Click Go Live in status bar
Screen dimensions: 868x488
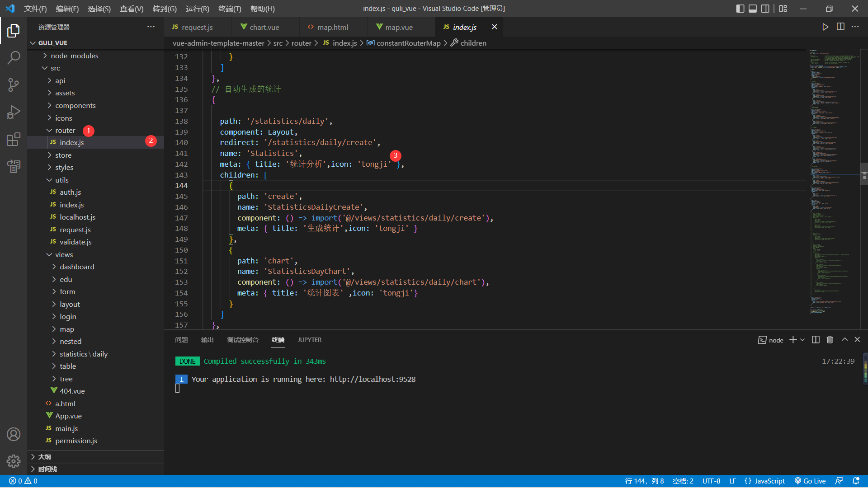810,481
